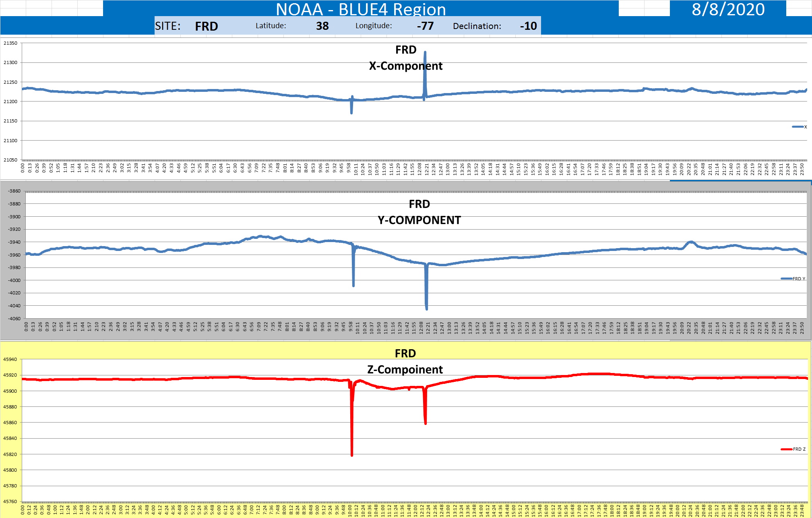This screenshot has height=518, width=812.
Task: Select the 21350 axis label in X chart
Action: [10, 43]
